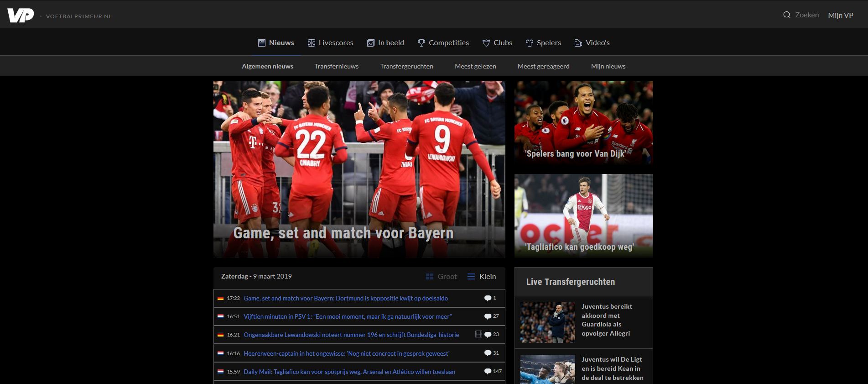Open the Meest gereageerd tab
868x384 pixels.
coord(544,66)
